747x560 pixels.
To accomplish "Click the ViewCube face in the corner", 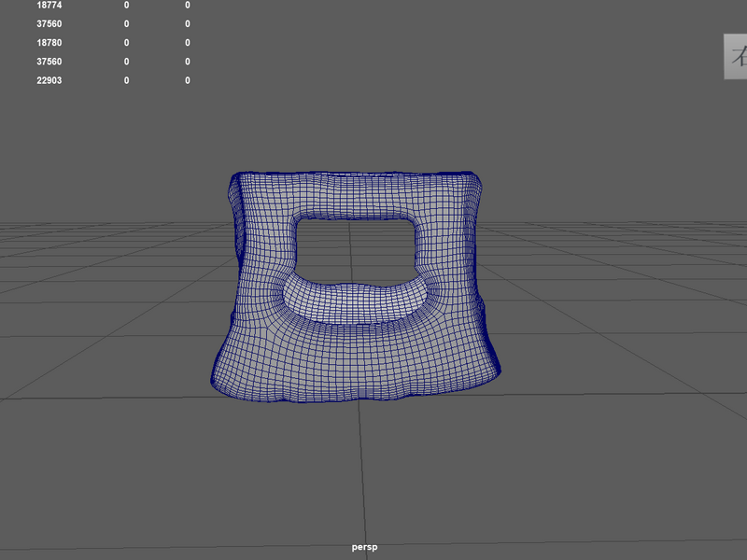I will coord(736,57).
